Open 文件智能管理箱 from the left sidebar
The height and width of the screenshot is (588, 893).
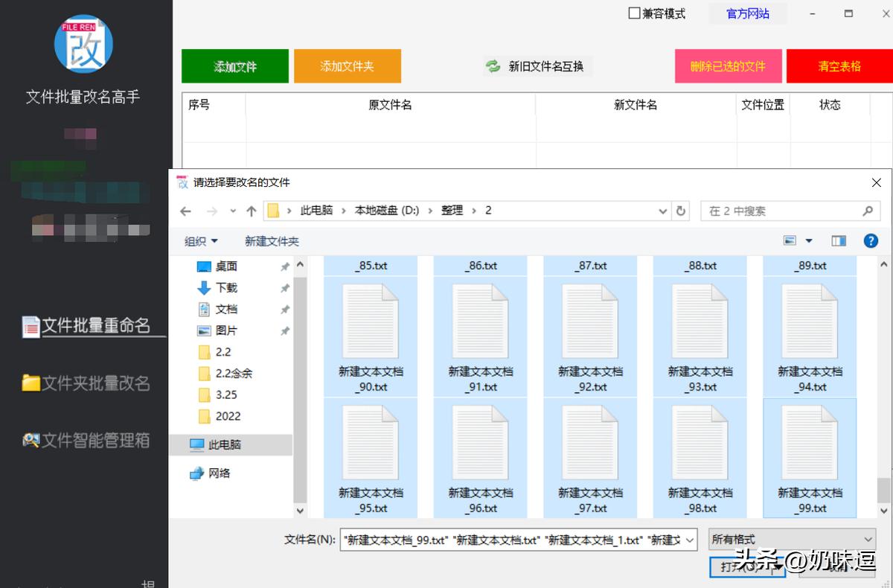point(83,440)
